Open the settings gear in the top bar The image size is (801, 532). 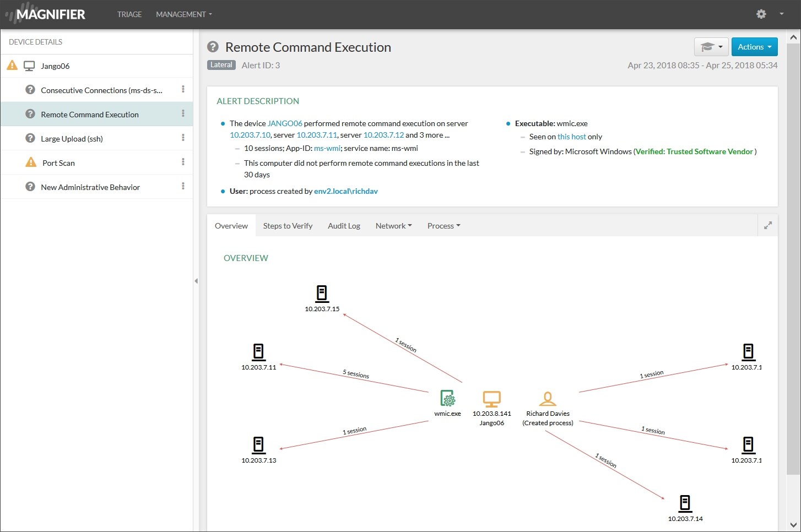[761, 14]
